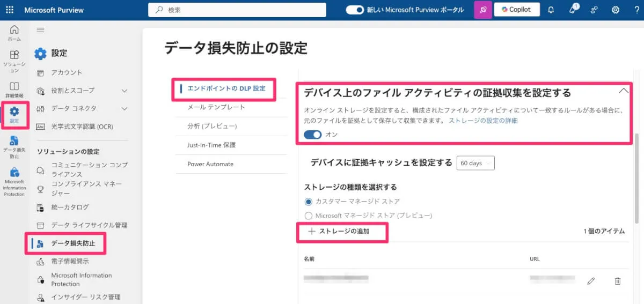Delete the storage entry with trash icon
Image resolution: width=644 pixels, height=304 pixels.
point(618,280)
